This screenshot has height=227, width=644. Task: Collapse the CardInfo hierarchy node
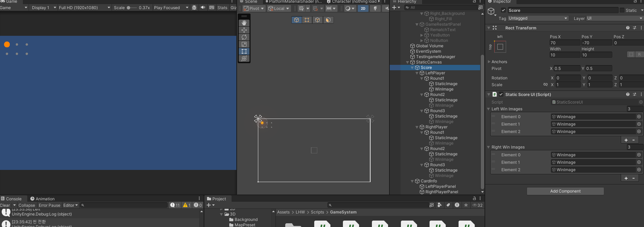pyautogui.click(x=412, y=181)
